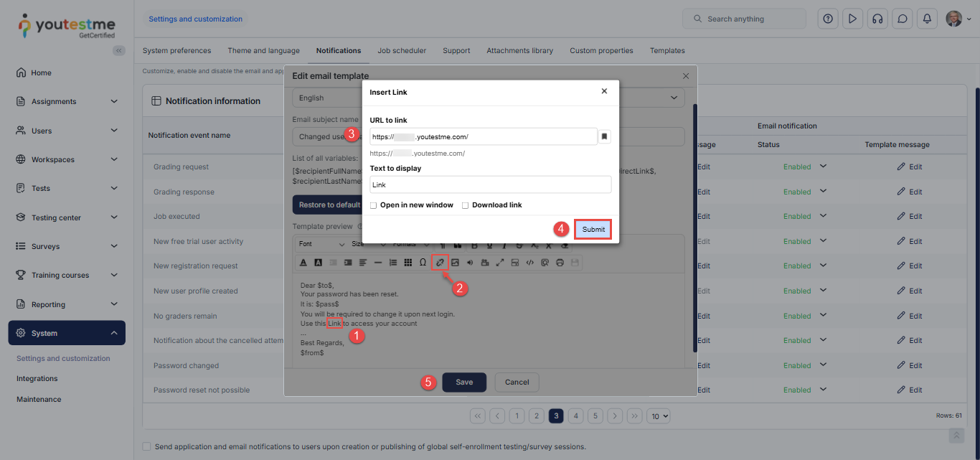Click the text alignment icon in editor

click(363, 262)
